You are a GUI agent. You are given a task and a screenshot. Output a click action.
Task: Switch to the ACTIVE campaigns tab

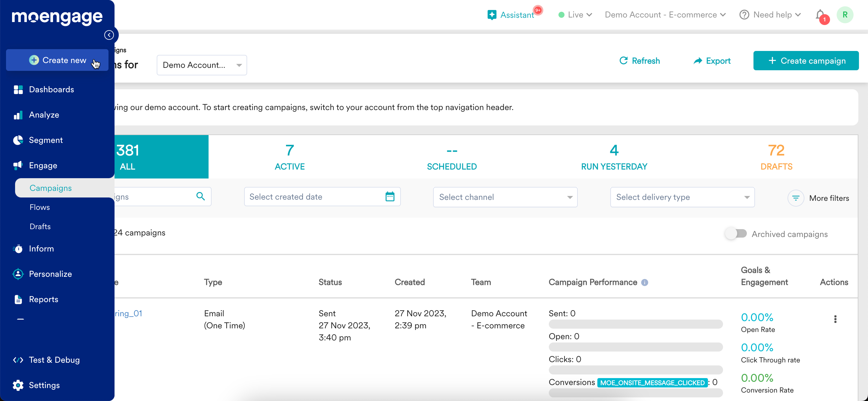tap(289, 157)
